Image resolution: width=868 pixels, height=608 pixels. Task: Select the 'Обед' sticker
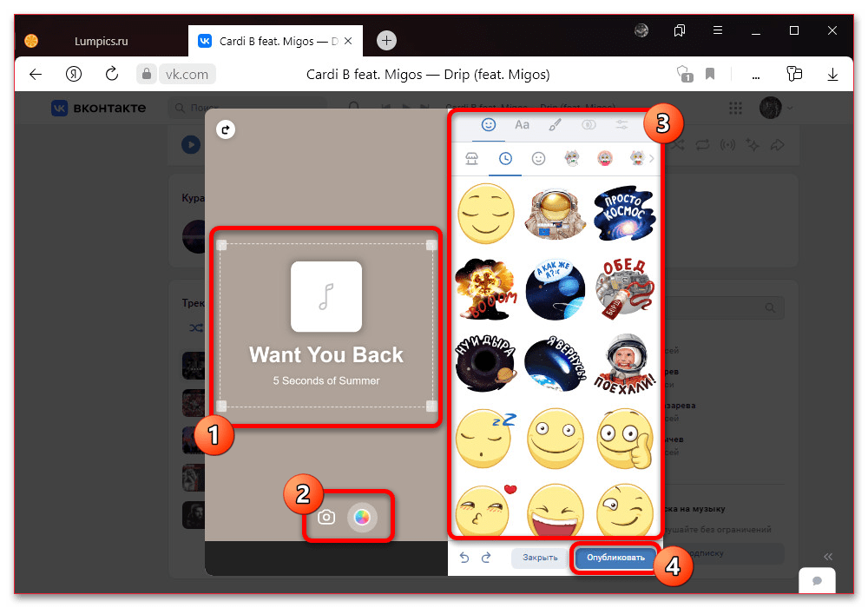click(624, 288)
